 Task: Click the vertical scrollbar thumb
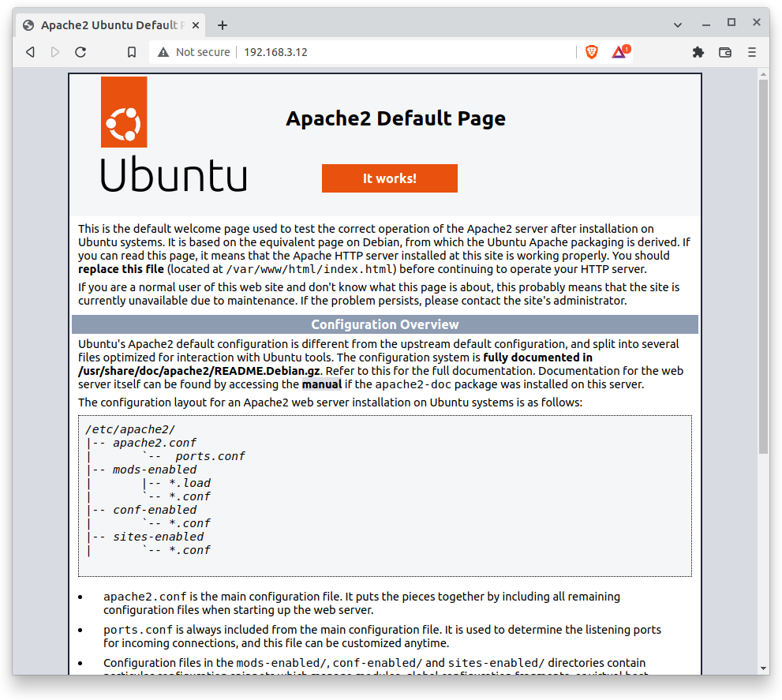[763, 267]
